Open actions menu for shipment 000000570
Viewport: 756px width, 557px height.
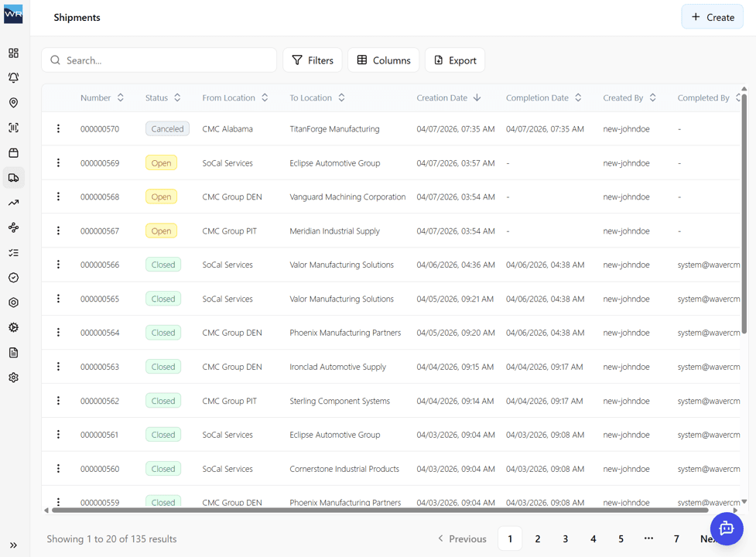pos(58,128)
